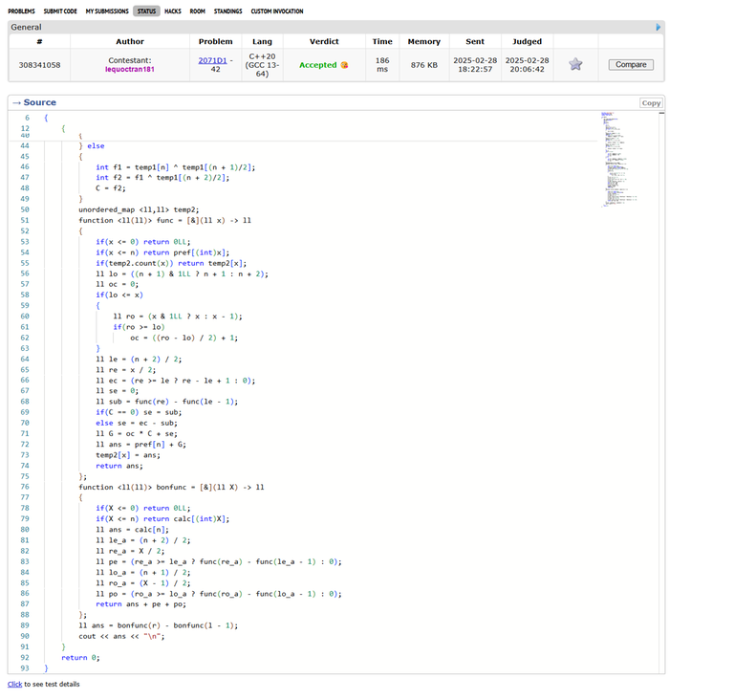Open problem 2071D1 link
Image resolution: width=734 pixels, height=700 pixels.
tap(212, 59)
